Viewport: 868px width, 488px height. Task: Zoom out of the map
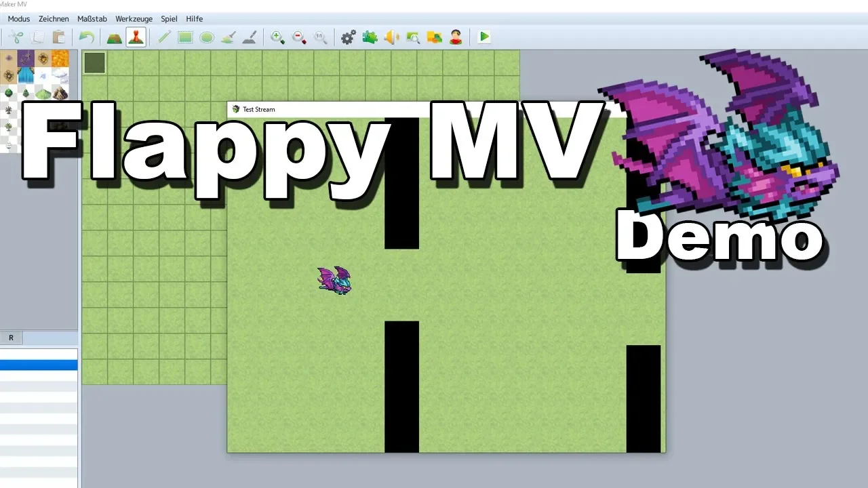pyautogui.click(x=299, y=37)
